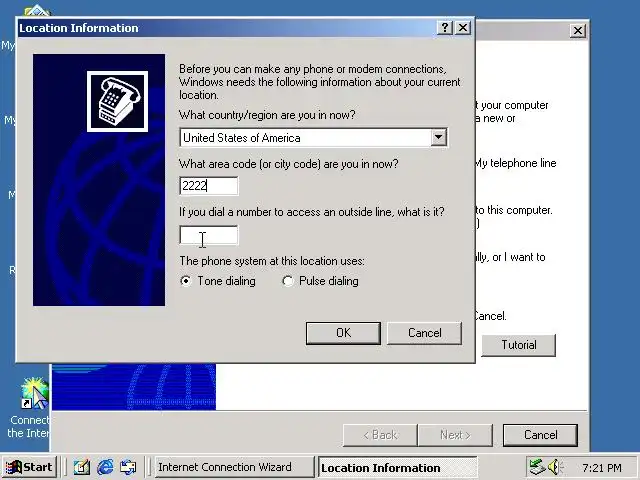Click 'The phone system at this location uses:' label
Screen dimensions: 640x480
[x=272, y=261]
